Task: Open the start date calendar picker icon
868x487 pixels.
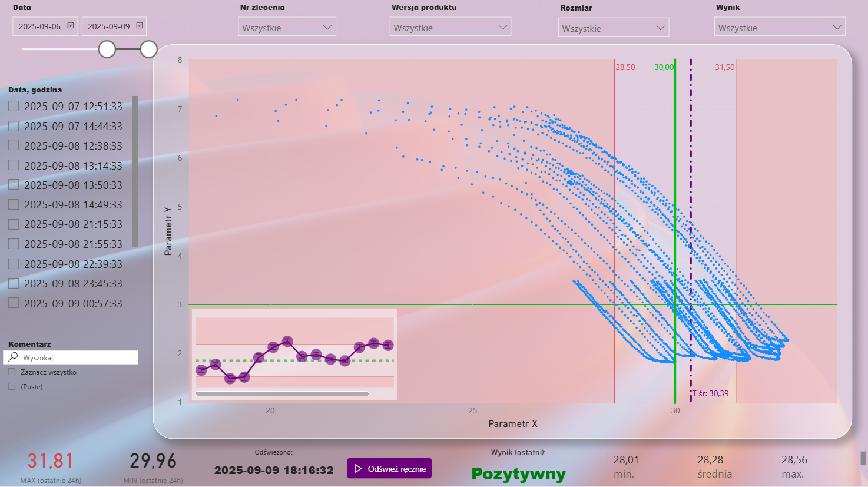Action: (71, 26)
